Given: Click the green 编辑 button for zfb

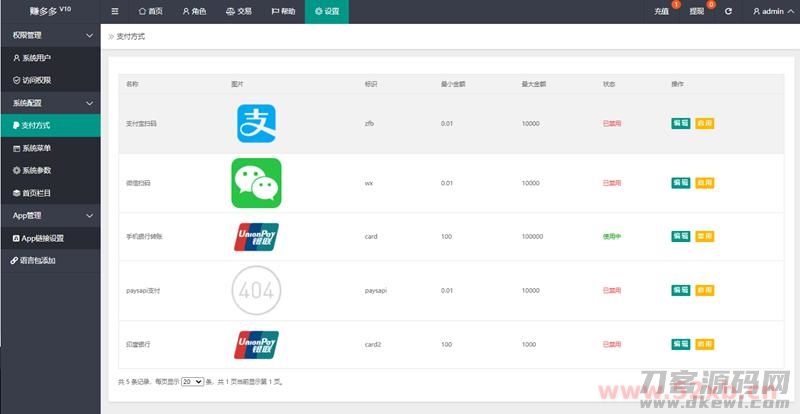Looking at the screenshot, I should click(x=681, y=123).
